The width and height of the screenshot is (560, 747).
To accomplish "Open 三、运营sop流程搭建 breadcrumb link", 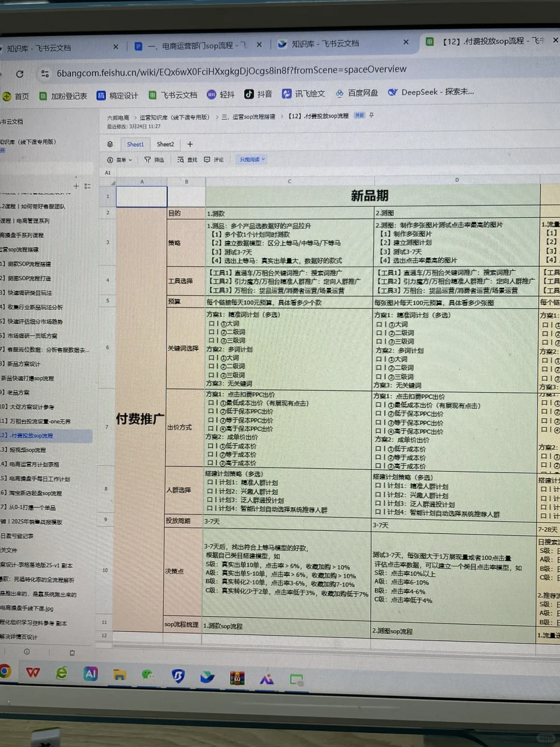I will click(248, 117).
